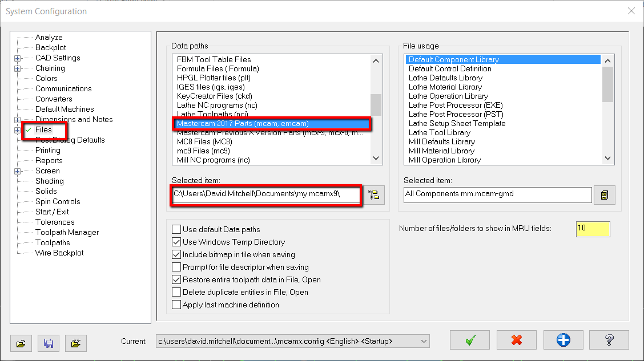This screenshot has height=361, width=644.
Task: Click the question mark help button
Action: (x=609, y=340)
